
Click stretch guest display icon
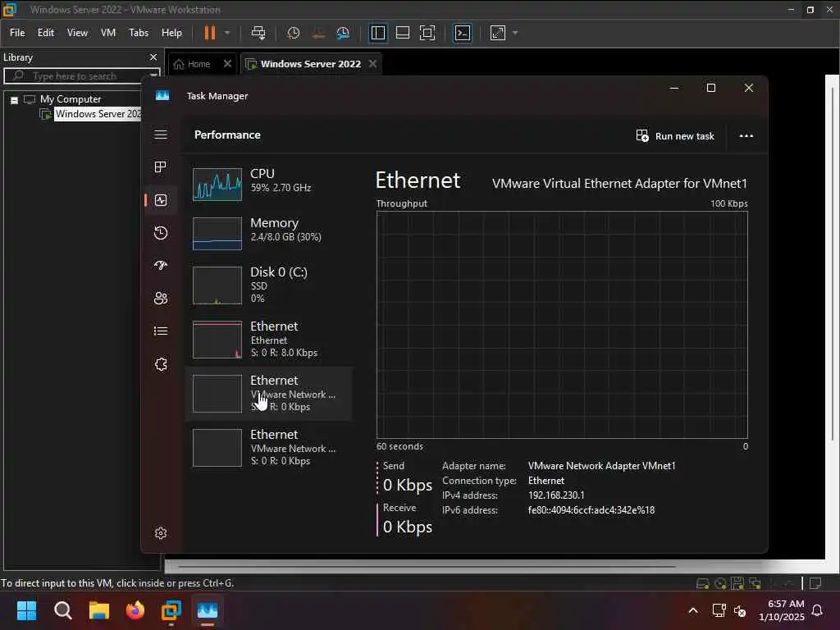(x=498, y=33)
